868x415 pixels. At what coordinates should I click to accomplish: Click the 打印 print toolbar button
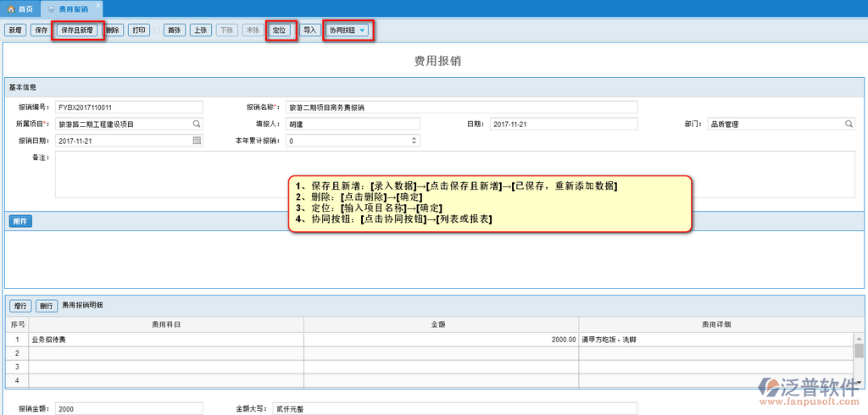click(139, 30)
